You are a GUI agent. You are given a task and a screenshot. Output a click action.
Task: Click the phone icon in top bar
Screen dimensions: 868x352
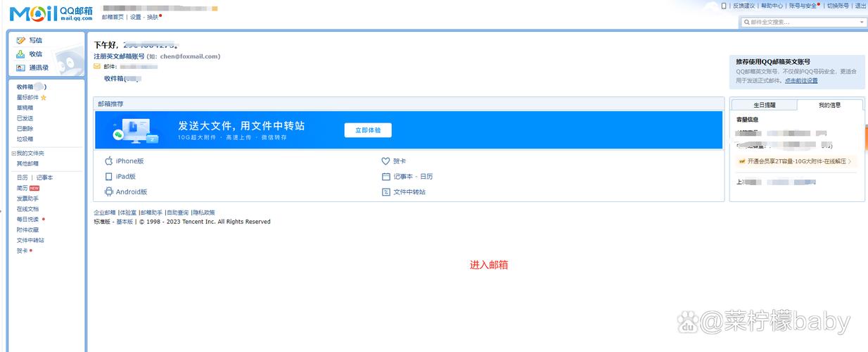tap(724, 6)
